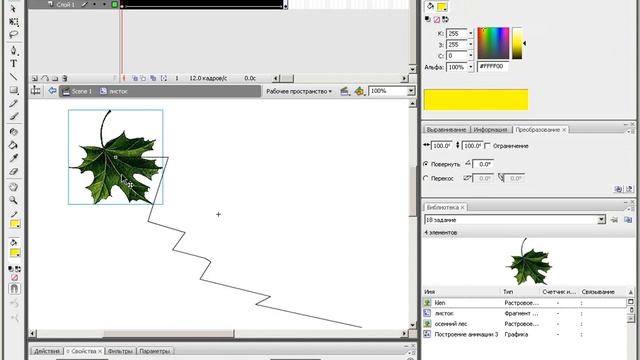Viewport: 640px width, 360px height.
Task: Click the Delete Layer trash icon
Action: 64,78
